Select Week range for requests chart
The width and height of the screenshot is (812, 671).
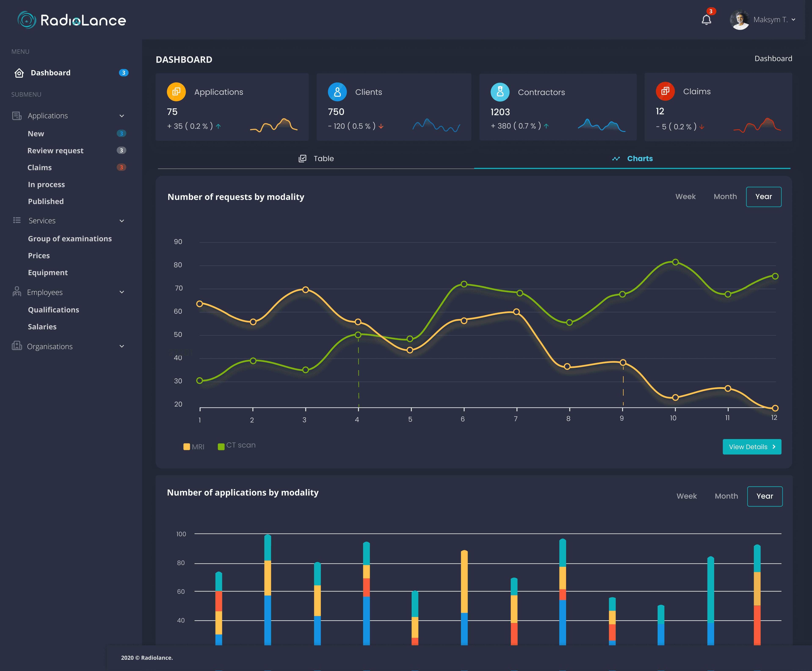[685, 196]
